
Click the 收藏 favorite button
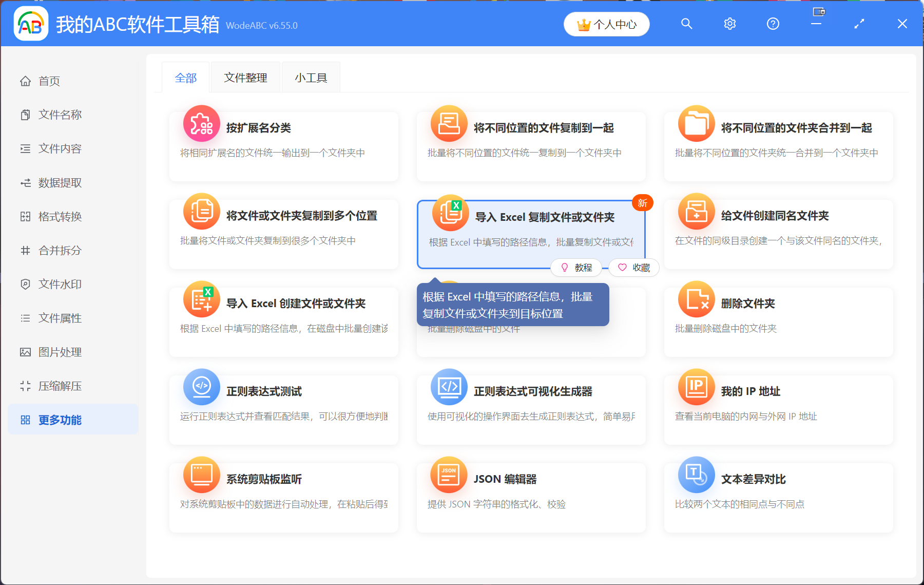tap(634, 268)
